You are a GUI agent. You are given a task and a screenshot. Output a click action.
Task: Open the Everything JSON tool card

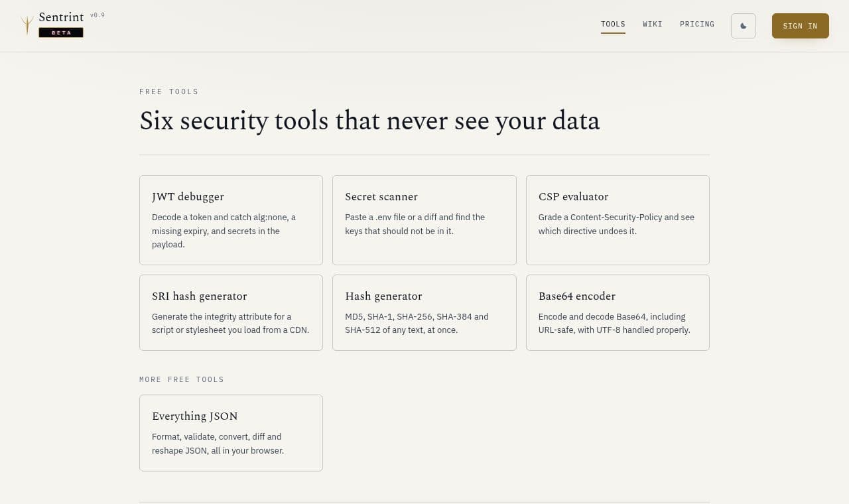(231, 433)
